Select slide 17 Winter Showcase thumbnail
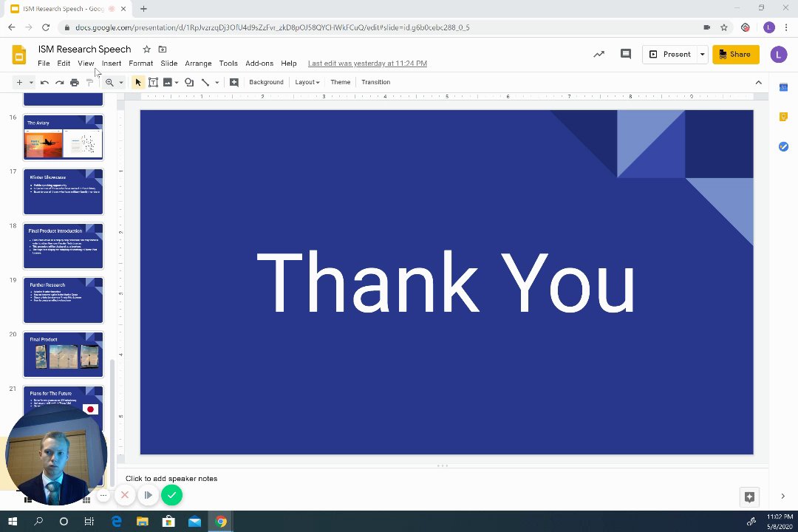The image size is (798, 532). [x=63, y=191]
